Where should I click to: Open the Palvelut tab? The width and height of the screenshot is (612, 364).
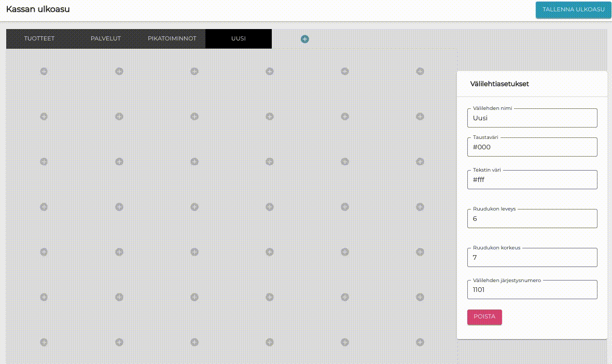pos(106,39)
